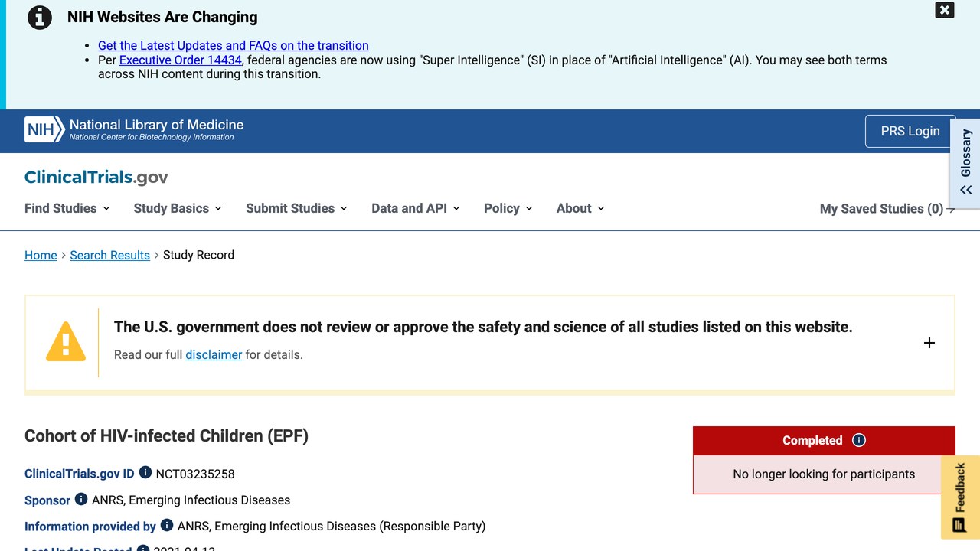This screenshot has height=551, width=980.
Task: Click the PRS Login button
Action: point(910,131)
